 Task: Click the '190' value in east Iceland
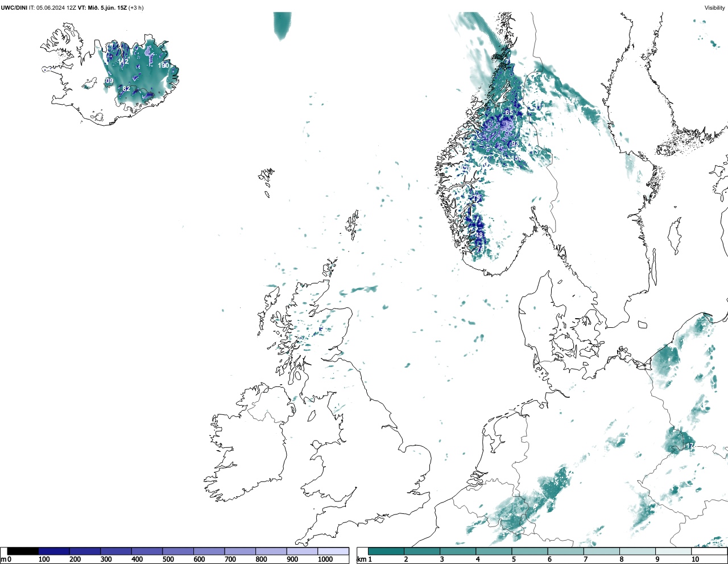pos(163,65)
